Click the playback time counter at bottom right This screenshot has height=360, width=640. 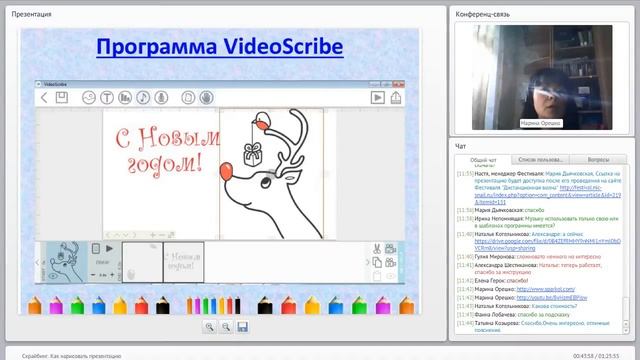click(596, 356)
